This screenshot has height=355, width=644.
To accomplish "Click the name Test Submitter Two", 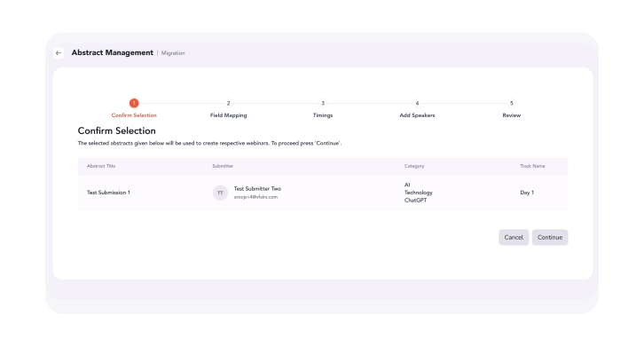I will [257, 189].
